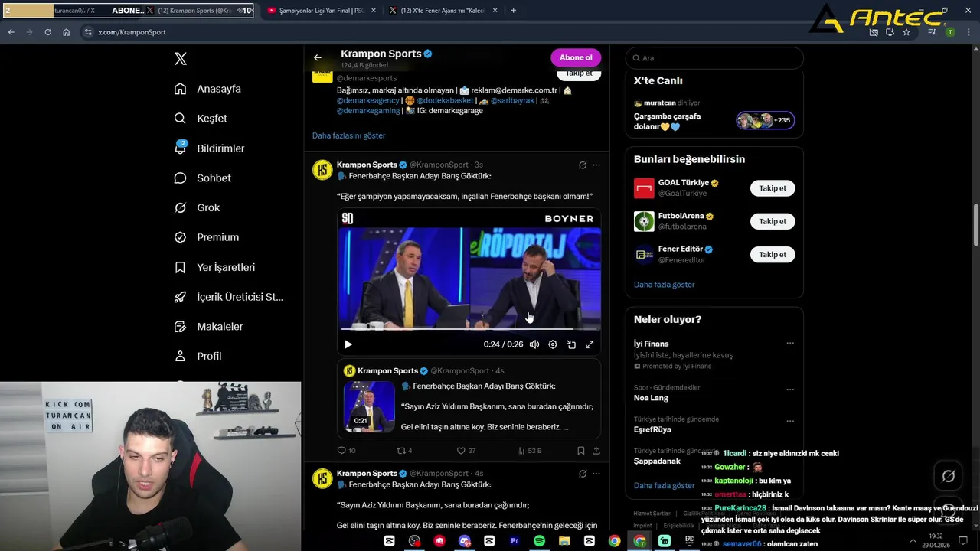
Task: Open Grok explain icon on the 3s post
Action: pos(583,165)
